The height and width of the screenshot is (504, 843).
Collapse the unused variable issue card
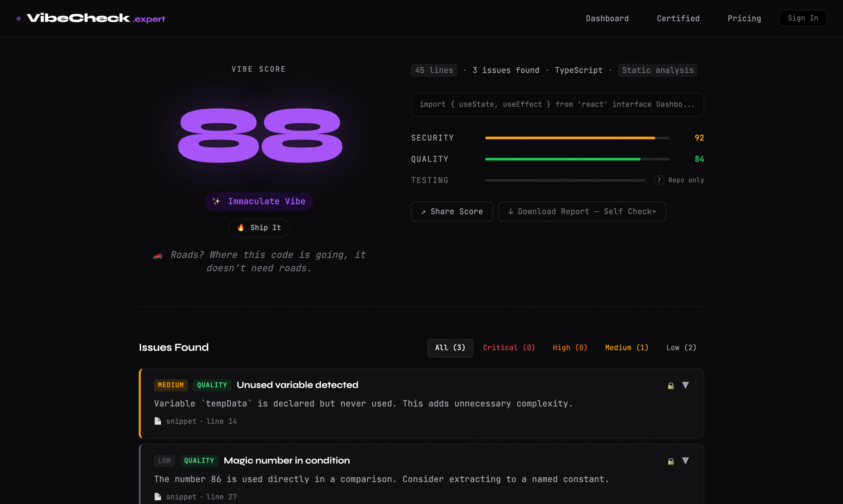click(686, 386)
